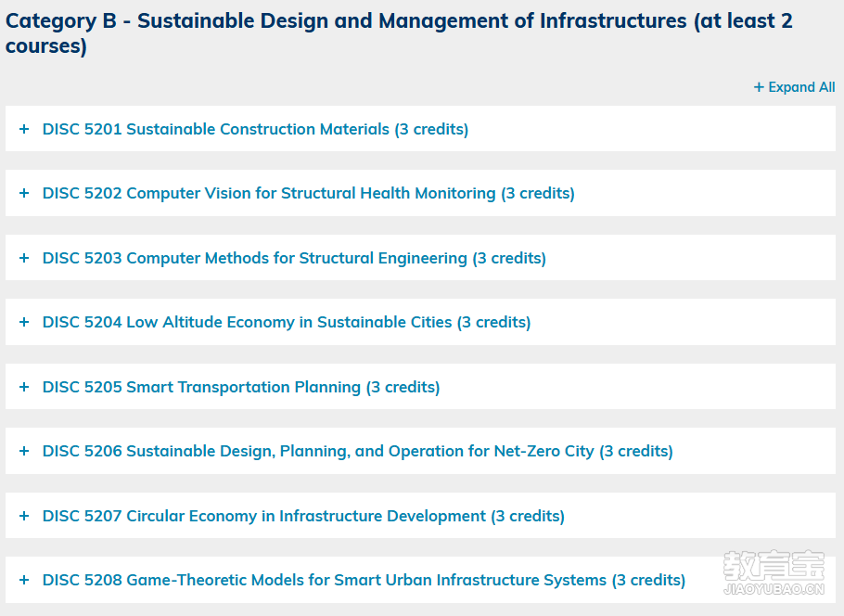844x616 pixels.
Task: Click the plus icon beside DISC 5203
Action: (24, 258)
